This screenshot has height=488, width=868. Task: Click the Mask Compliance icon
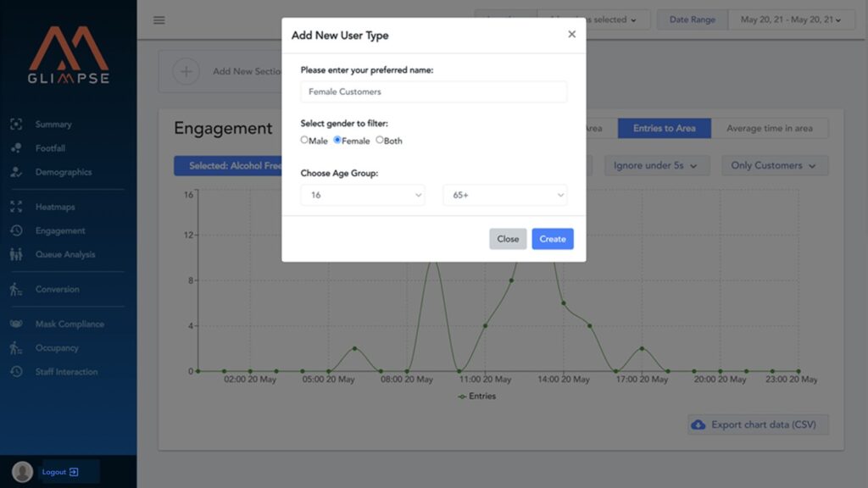point(16,324)
